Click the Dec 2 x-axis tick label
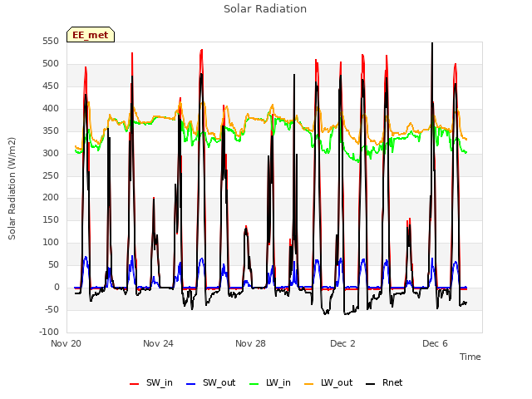The height and width of the screenshot is (399, 532). (342, 343)
